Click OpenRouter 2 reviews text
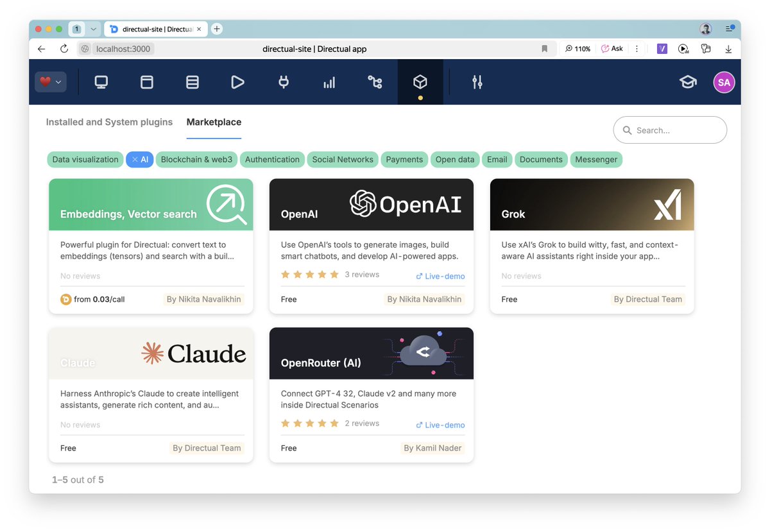770x532 pixels. pyautogui.click(x=362, y=424)
